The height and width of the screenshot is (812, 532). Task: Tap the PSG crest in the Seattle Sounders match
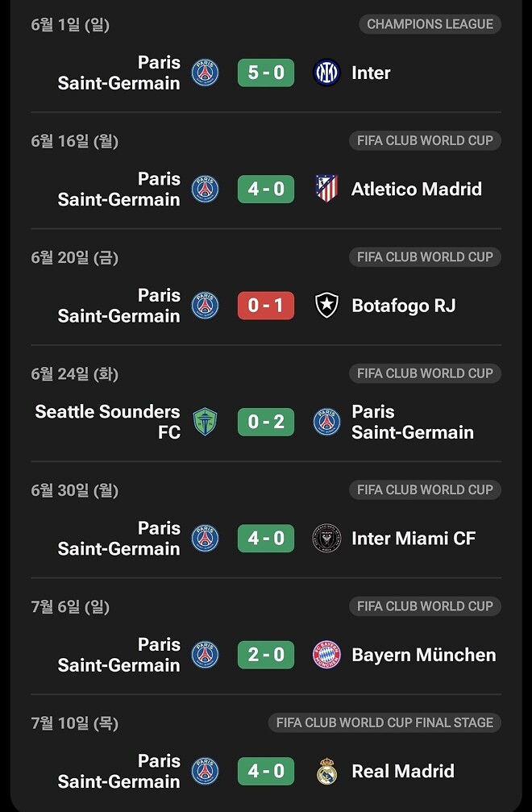[x=326, y=422]
